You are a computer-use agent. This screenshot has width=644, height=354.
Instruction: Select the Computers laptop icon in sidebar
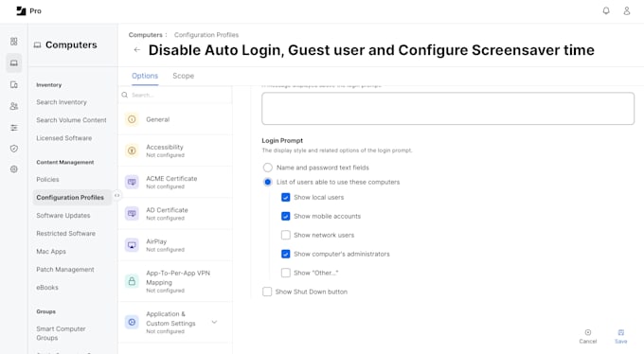coord(14,62)
